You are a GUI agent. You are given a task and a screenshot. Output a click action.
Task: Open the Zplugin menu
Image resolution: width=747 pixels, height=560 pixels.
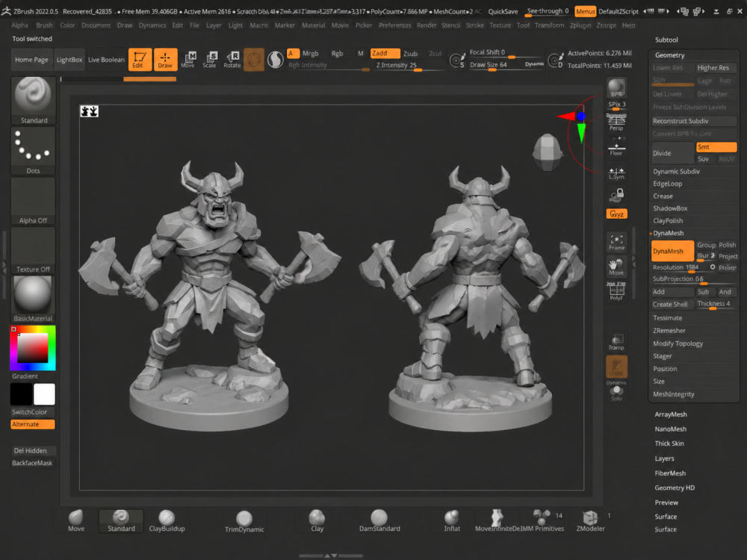(x=580, y=25)
